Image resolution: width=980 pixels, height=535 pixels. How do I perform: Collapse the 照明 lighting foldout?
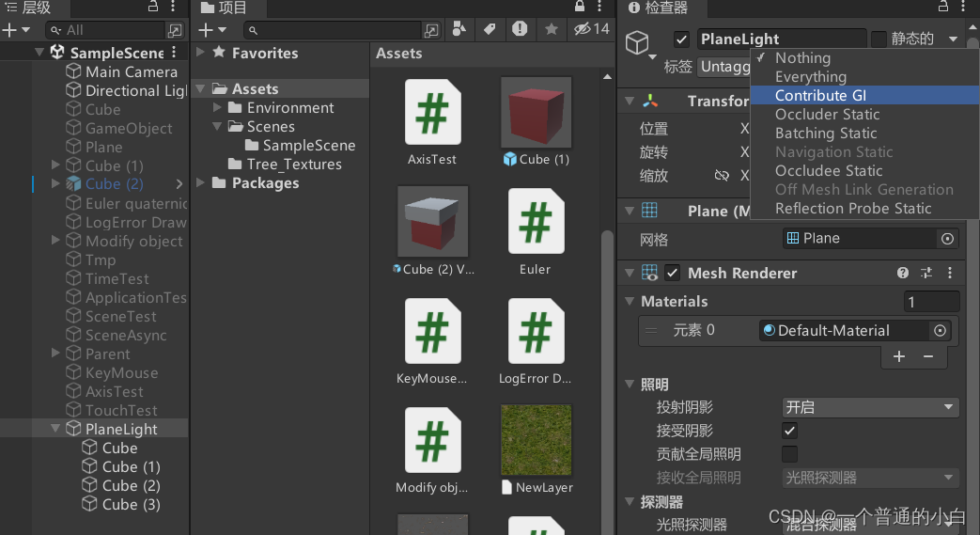630,384
